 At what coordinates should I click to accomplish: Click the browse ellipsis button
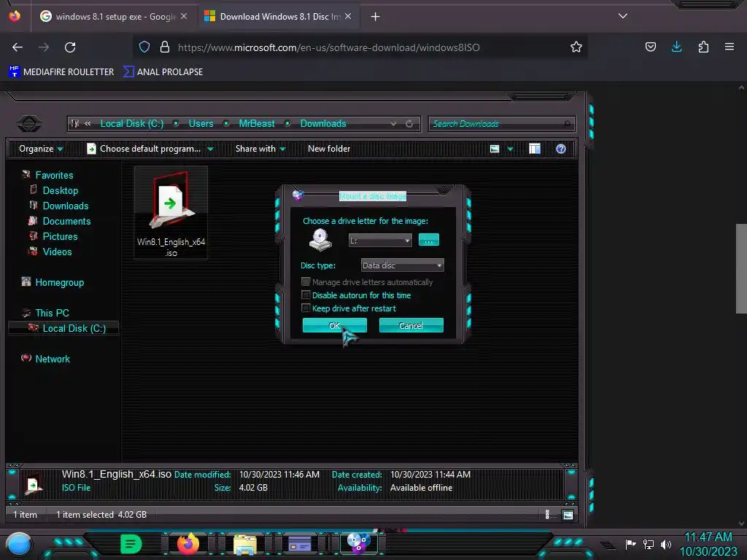coord(428,240)
